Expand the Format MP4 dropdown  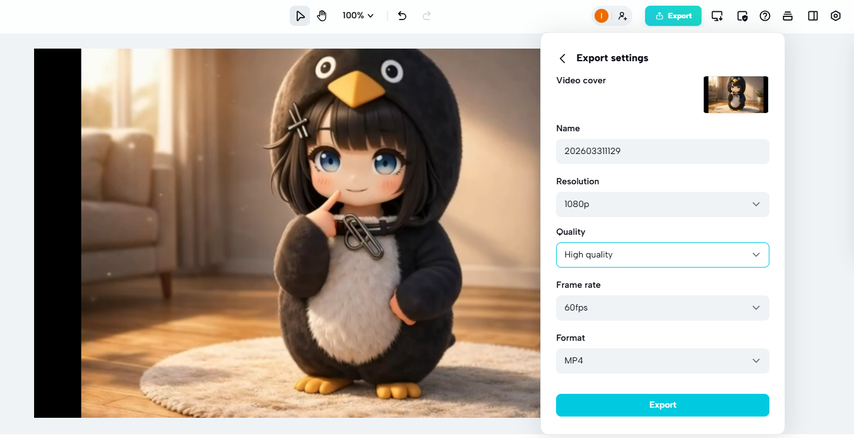click(x=662, y=361)
